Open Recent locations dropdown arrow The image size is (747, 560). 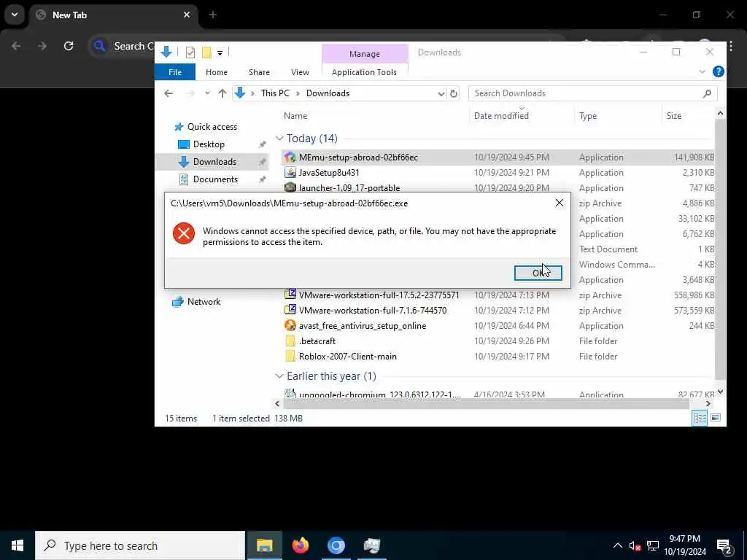point(207,93)
